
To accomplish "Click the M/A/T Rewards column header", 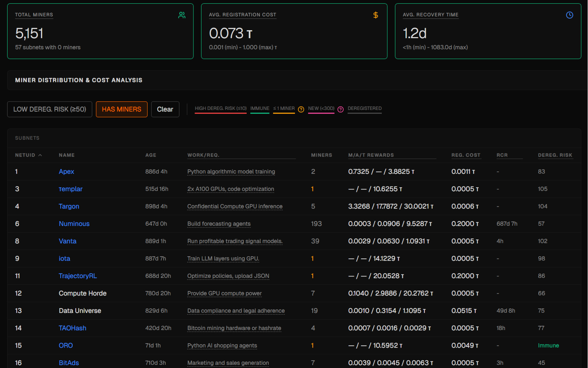I will pos(371,155).
